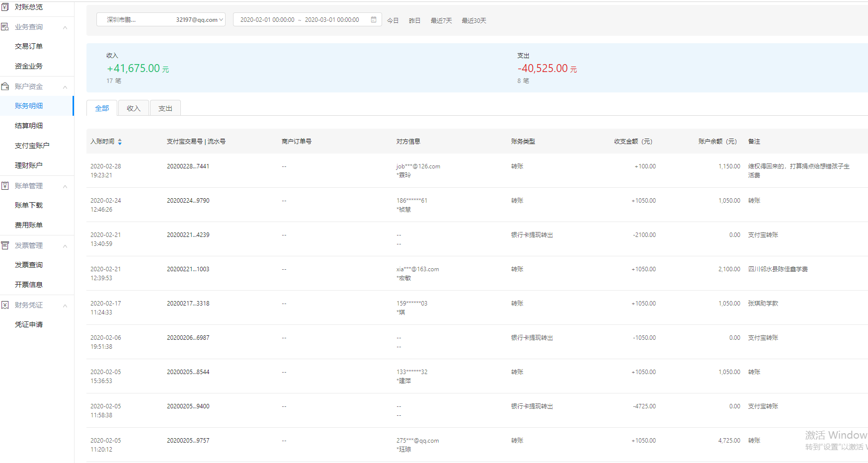The width and height of the screenshot is (868, 463).
Task: Click the 发票管理 section icon
Action: pyautogui.click(x=5, y=245)
